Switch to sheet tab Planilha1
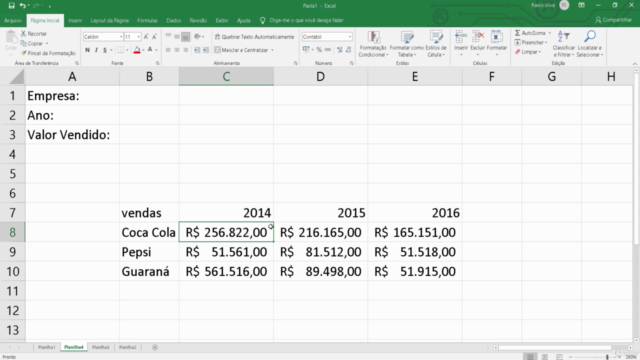Screen dimensions: 640x360 click(46, 347)
